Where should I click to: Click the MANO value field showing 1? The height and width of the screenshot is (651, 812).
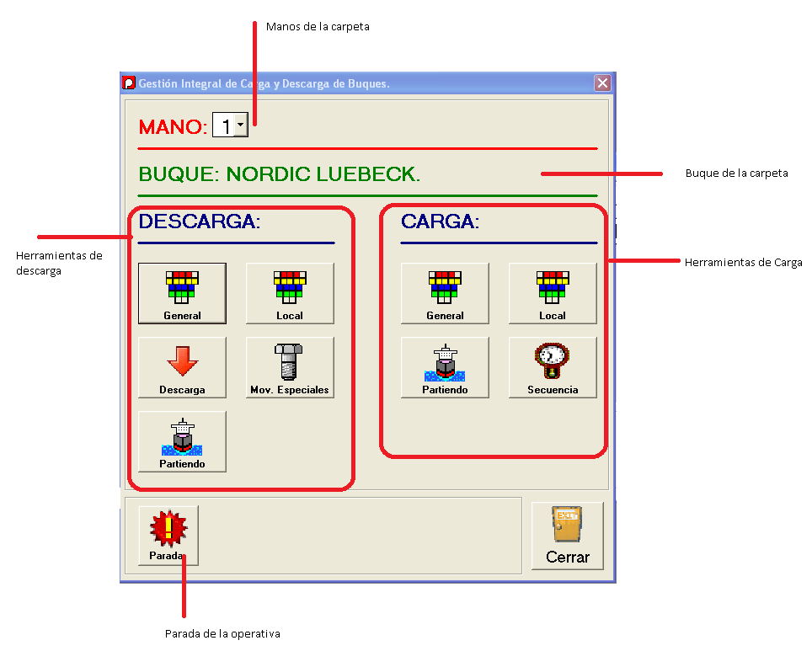tap(227, 124)
